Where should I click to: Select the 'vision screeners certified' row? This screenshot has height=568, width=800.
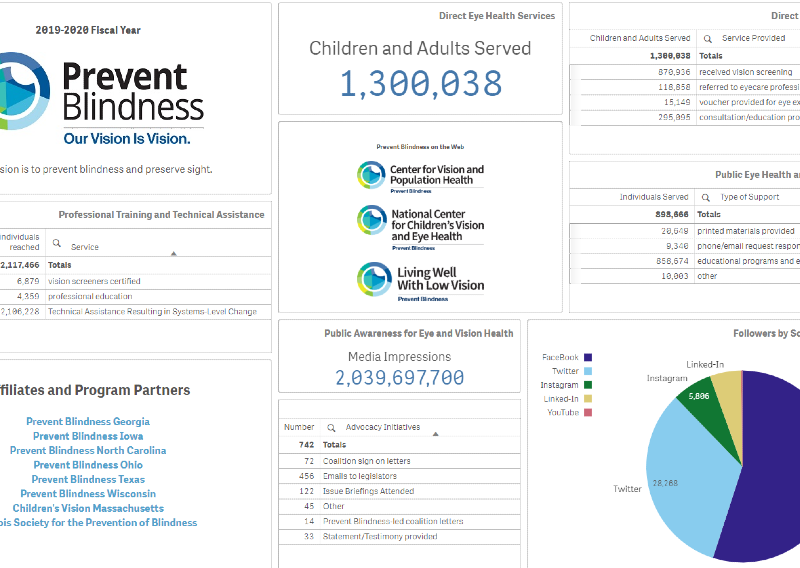[x=135, y=281]
